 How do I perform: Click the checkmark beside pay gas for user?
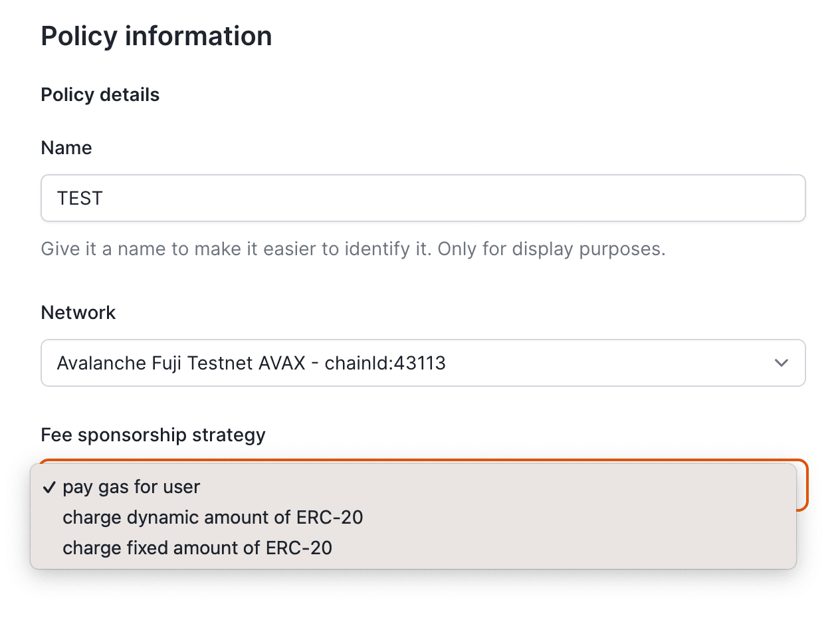pyautogui.click(x=49, y=487)
